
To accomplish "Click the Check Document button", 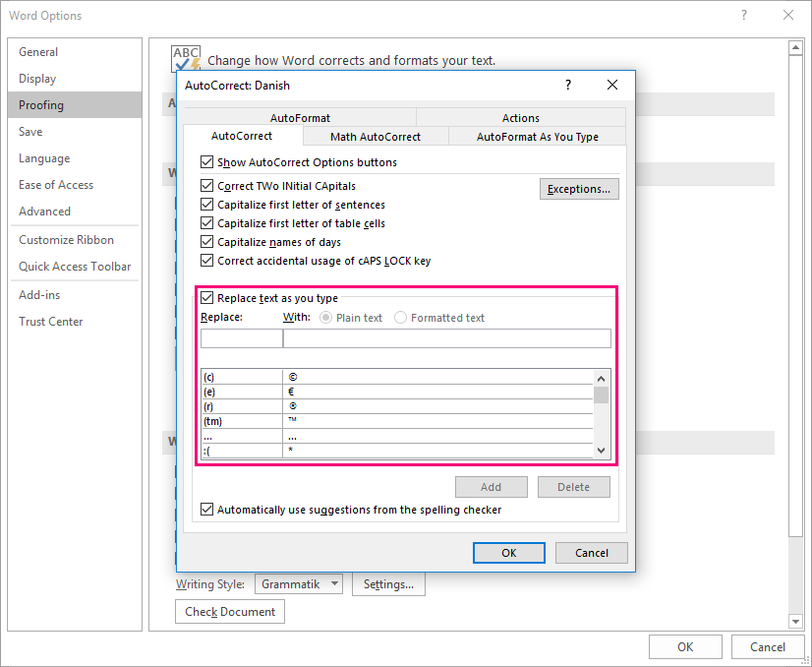I will tap(230, 612).
